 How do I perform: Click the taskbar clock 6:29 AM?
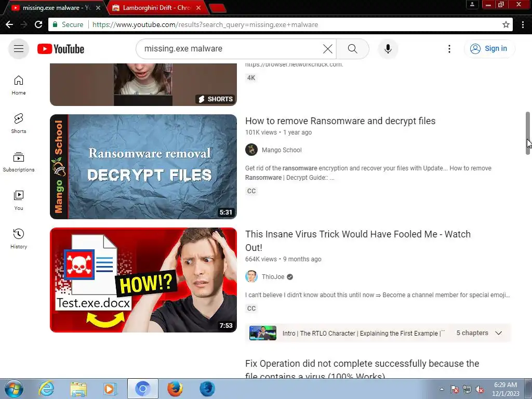(x=506, y=389)
